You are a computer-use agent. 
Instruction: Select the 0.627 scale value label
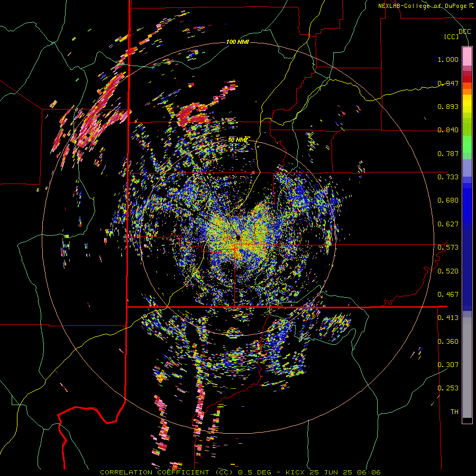(448, 224)
